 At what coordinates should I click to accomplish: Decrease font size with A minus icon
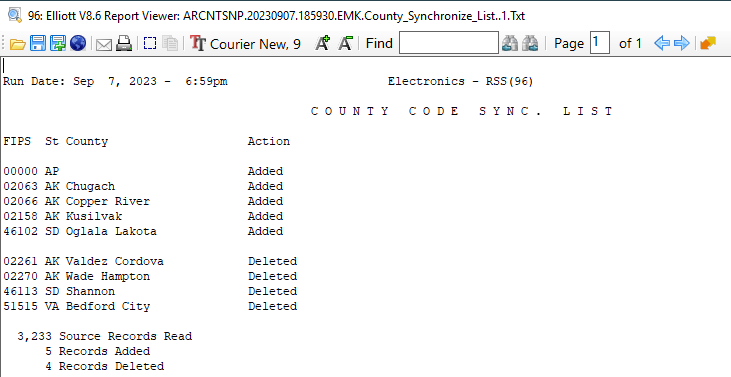[x=345, y=43]
